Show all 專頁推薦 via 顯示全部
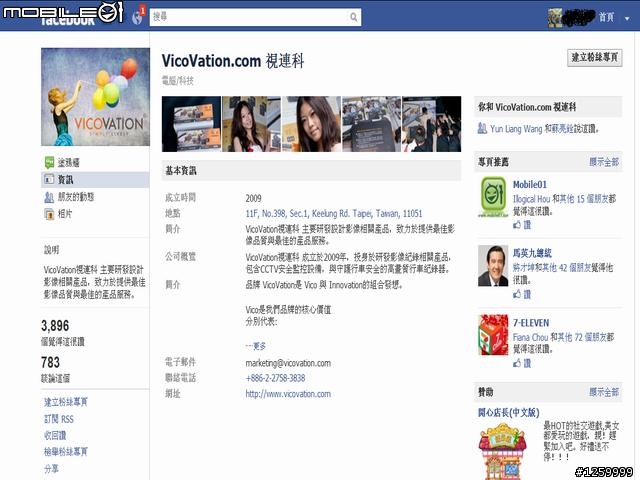This screenshot has height=480, width=640. click(604, 162)
